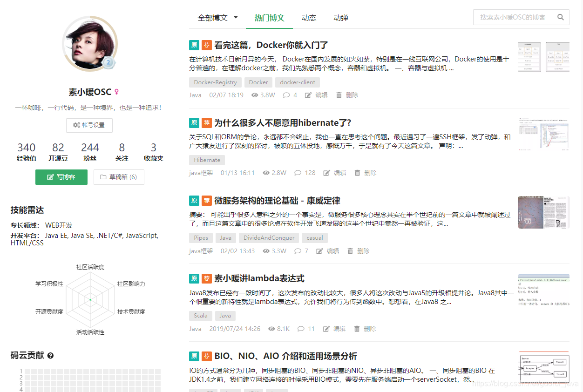
Task: Click comment icon with 11 comments
Action: click(x=301, y=329)
